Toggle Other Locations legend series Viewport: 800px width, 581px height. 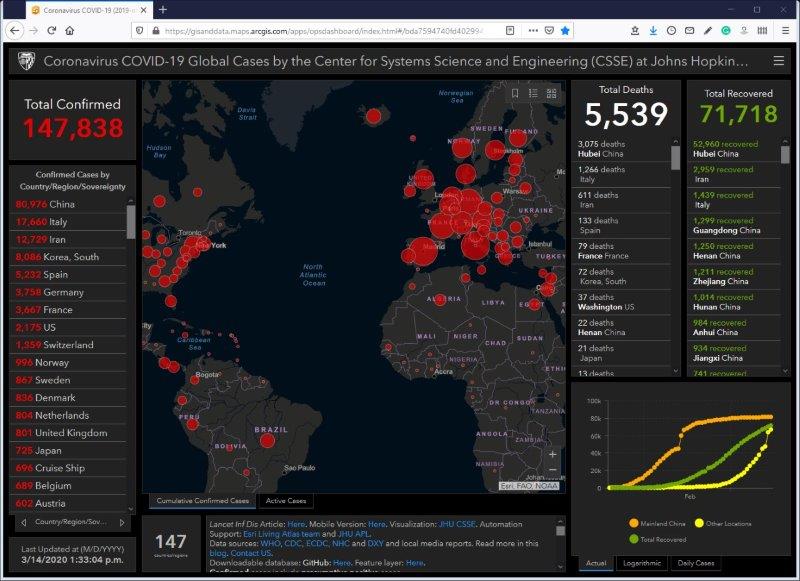[x=723, y=523]
